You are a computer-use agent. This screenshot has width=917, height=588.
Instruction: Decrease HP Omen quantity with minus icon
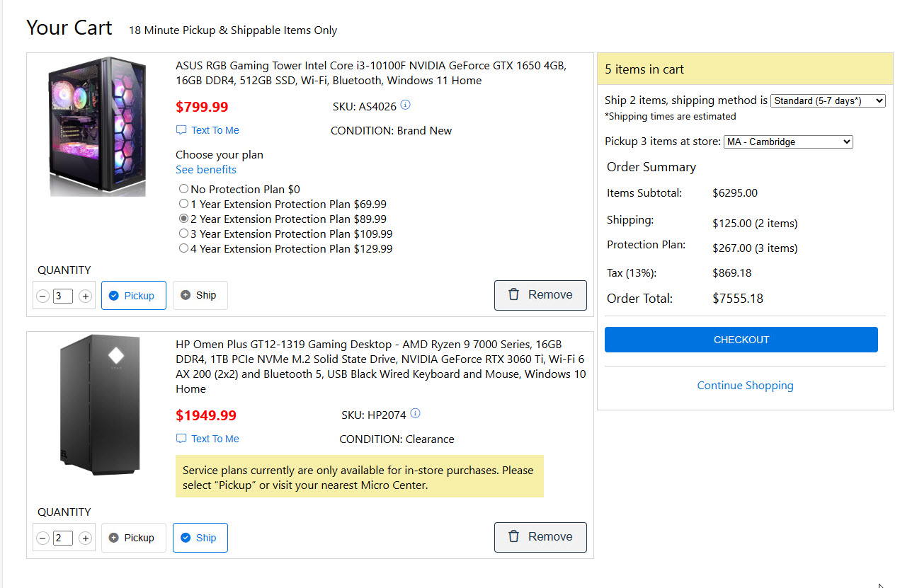42,538
